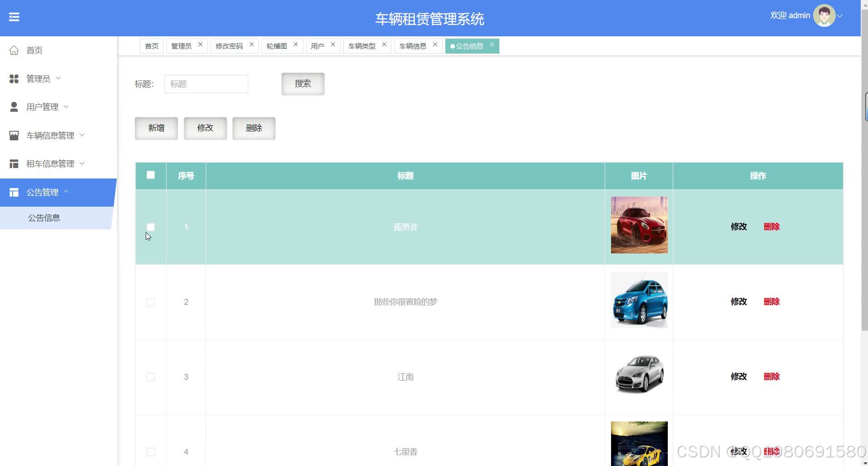This screenshot has height=466, width=868.
Task: Click the red 删除 link on row 江南
Action: coord(772,377)
